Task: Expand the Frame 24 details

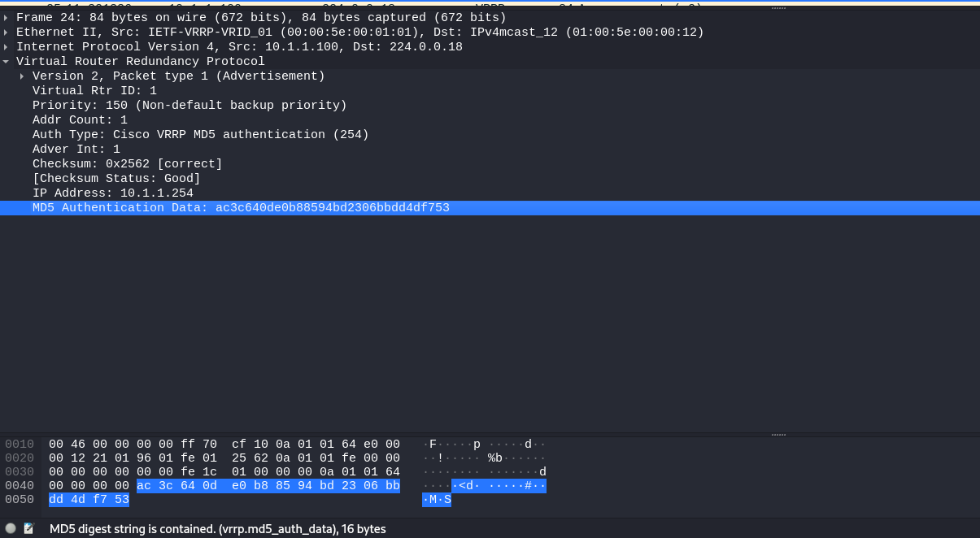Action: click(x=7, y=17)
